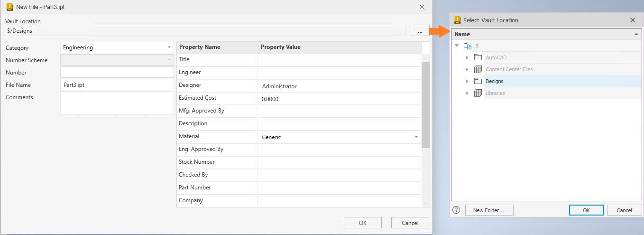Expand the Designs folder node

point(467,81)
